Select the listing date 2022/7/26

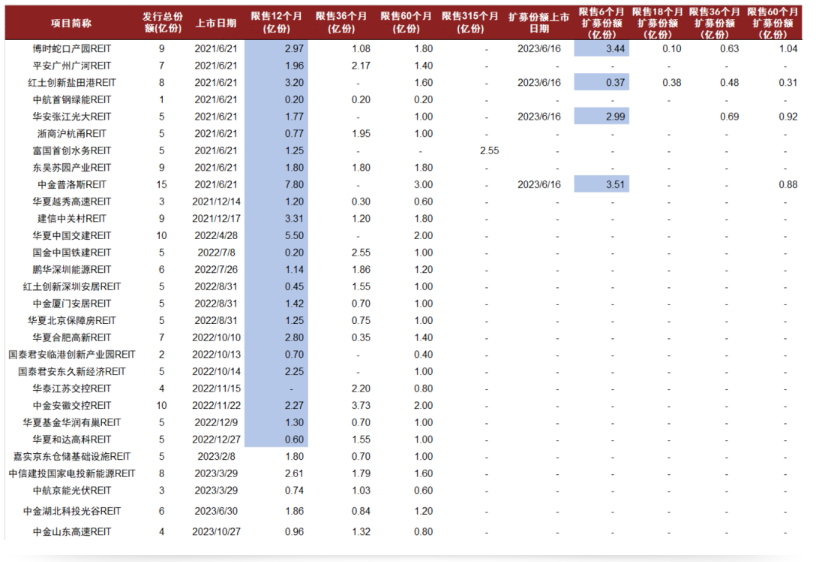click(216, 270)
